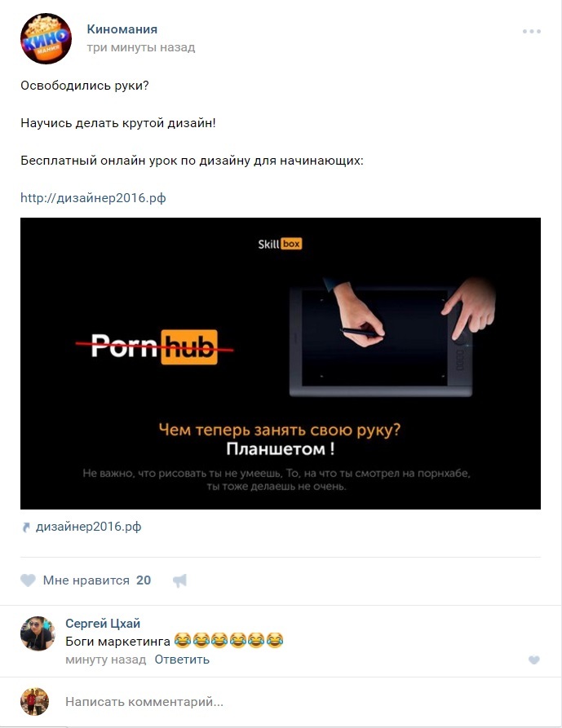Image resolution: width=562 pixels, height=728 pixels.
Task: Open the three-dots post options menu
Action: click(x=531, y=32)
